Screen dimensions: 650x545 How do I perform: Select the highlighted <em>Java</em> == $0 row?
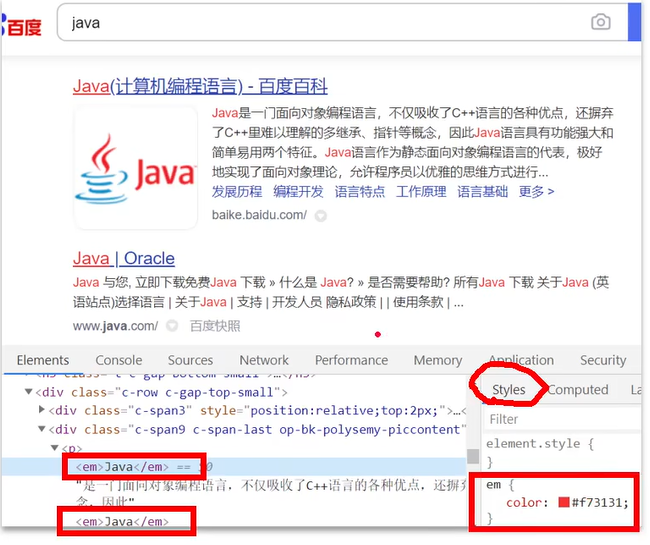click(x=234, y=467)
